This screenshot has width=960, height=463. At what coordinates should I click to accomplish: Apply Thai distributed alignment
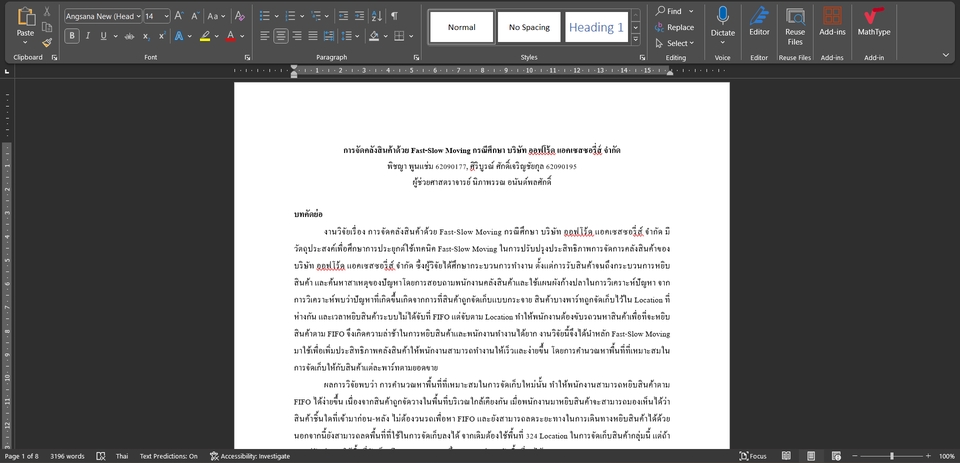329,37
